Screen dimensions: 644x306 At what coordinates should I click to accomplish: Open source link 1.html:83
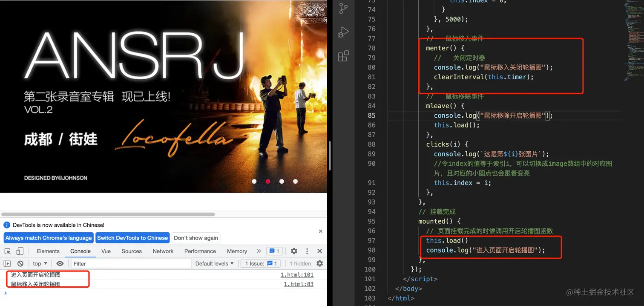coord(299,284)
